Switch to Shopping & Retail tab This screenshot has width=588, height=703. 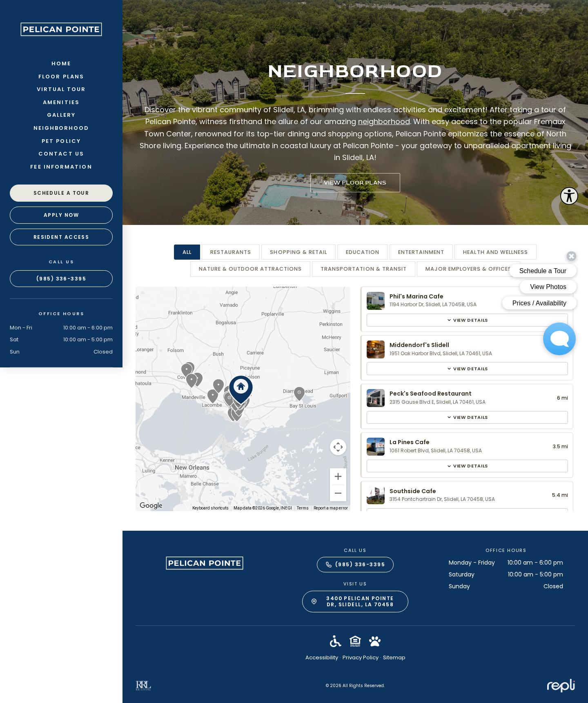pos(298,252)
